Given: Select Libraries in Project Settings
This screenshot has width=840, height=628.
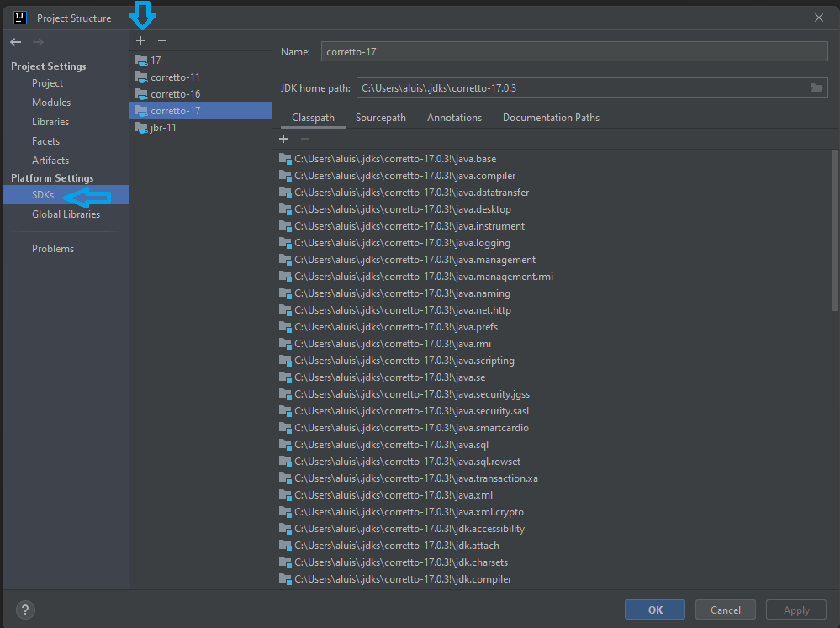Looking at the screenshot, I should tap(50, 122).
